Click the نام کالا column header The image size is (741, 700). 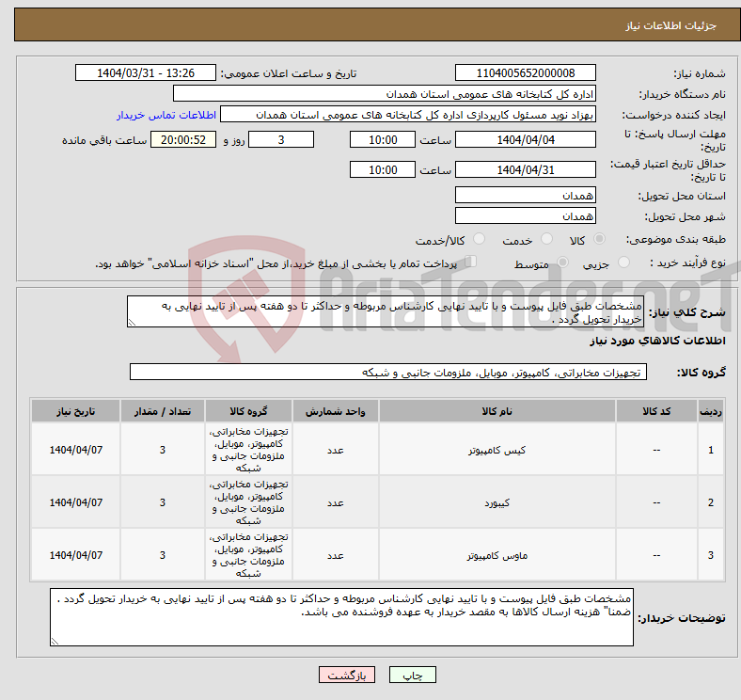497,411
